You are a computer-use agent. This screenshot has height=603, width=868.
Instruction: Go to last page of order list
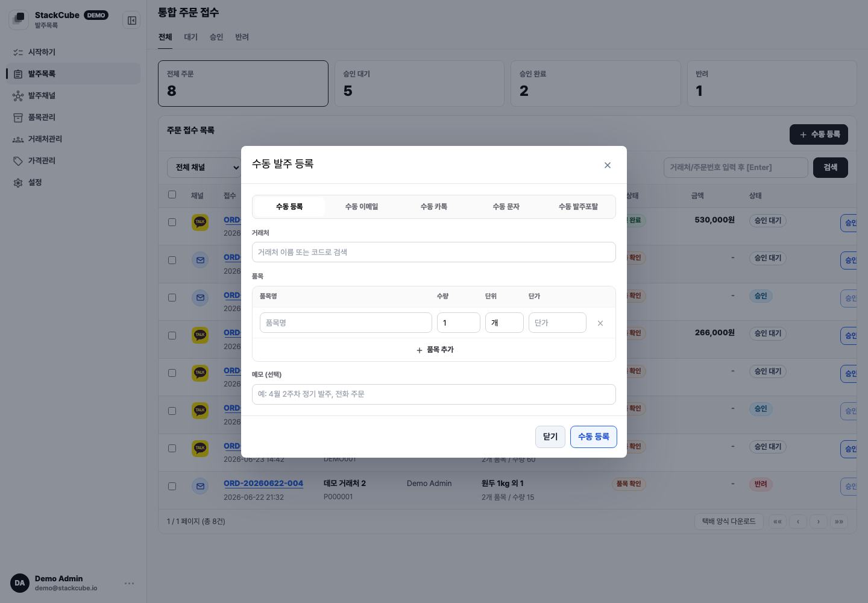[839, 522]
